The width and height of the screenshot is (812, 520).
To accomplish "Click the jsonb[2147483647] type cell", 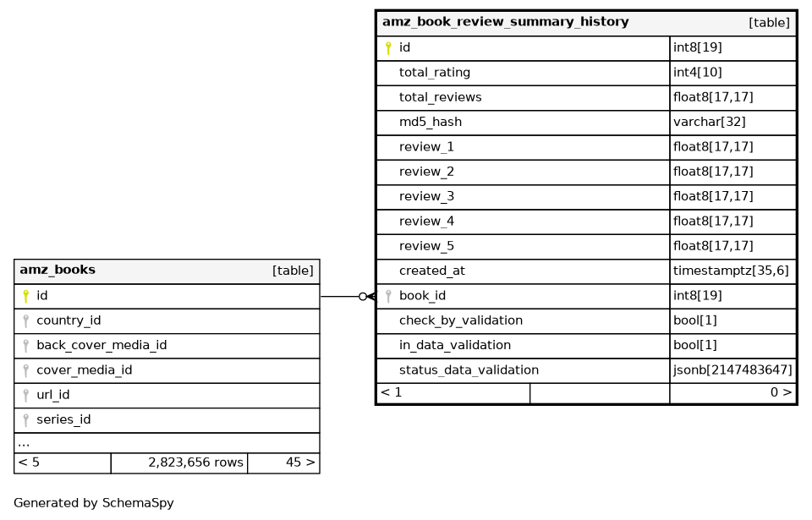I will click(x=732, y=370).
